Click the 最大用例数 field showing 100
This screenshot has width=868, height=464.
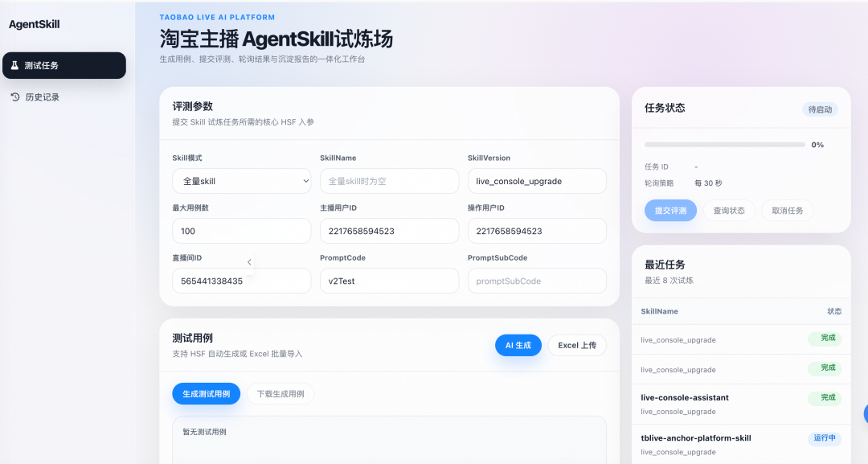242,231
